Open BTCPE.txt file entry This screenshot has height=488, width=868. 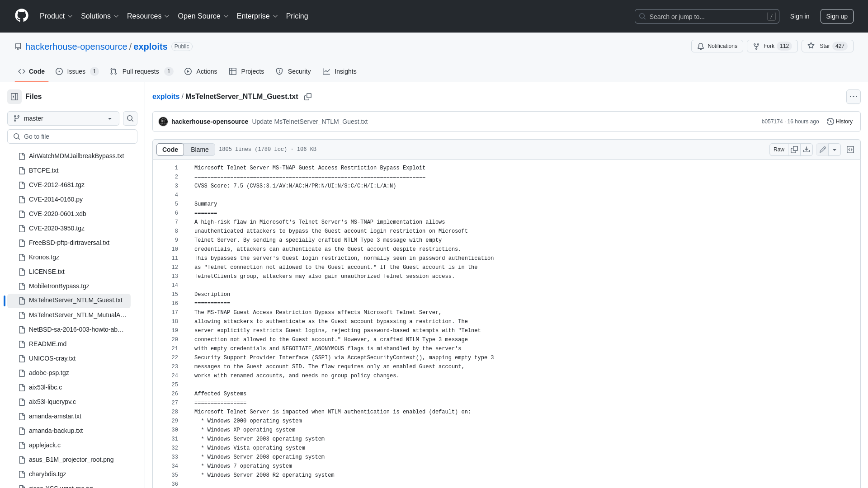point(43,170)
